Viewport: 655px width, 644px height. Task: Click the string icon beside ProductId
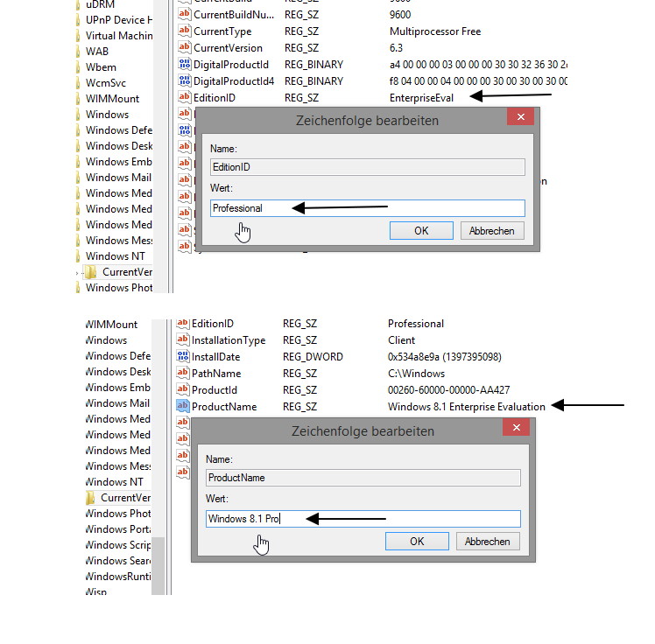click(182, 390)
